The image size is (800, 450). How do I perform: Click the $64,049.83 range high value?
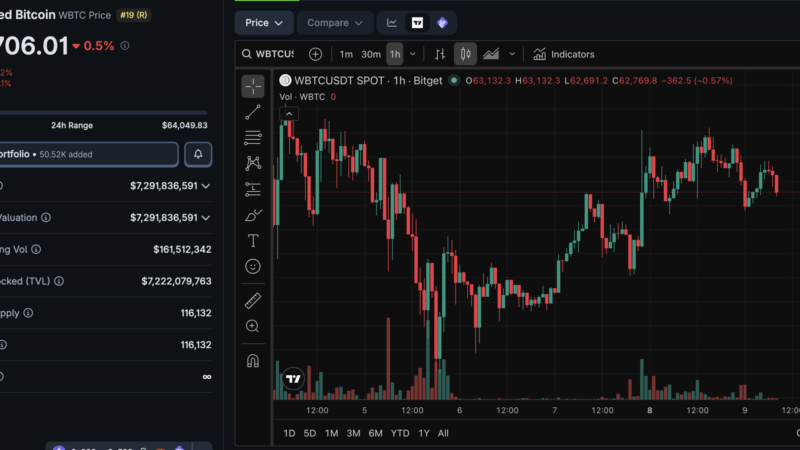[185, 126]
